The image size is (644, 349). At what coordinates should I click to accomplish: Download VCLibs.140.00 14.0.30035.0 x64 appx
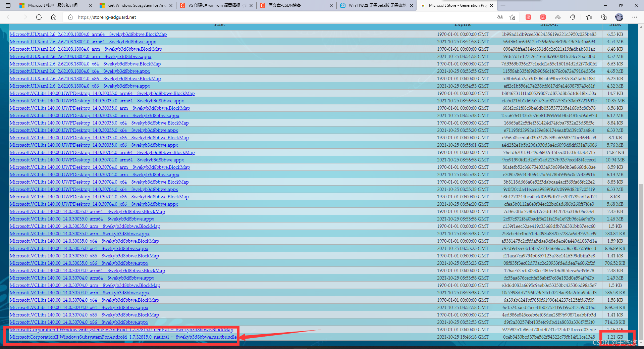pyautogui.click(x=79, y=248)
